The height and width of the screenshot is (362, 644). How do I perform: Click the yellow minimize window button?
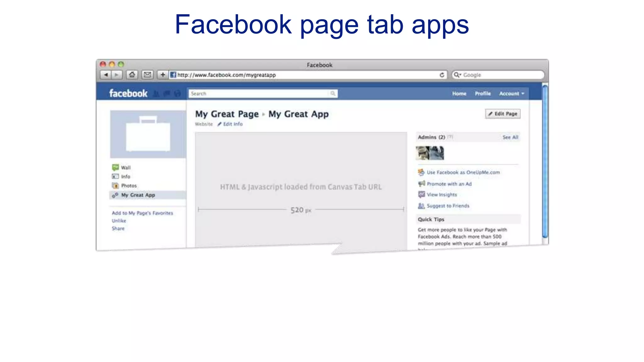pos(112,64)
